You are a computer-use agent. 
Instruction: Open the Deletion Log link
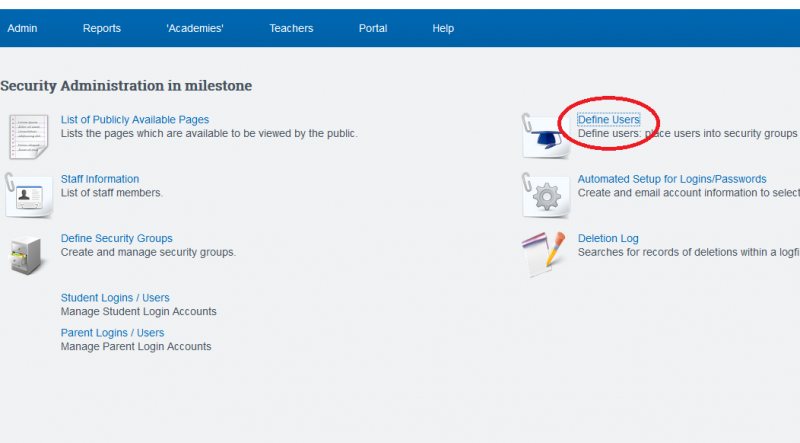click(x=608, y=238)
